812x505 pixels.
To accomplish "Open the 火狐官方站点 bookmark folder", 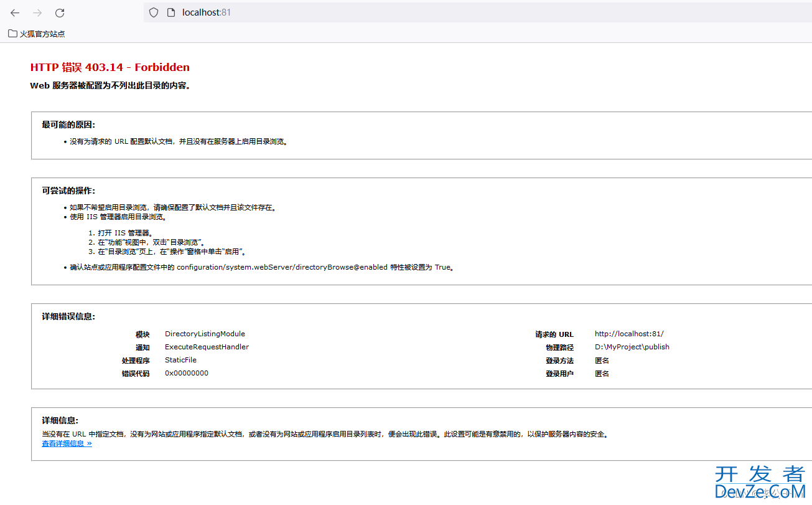I will 37,34.
